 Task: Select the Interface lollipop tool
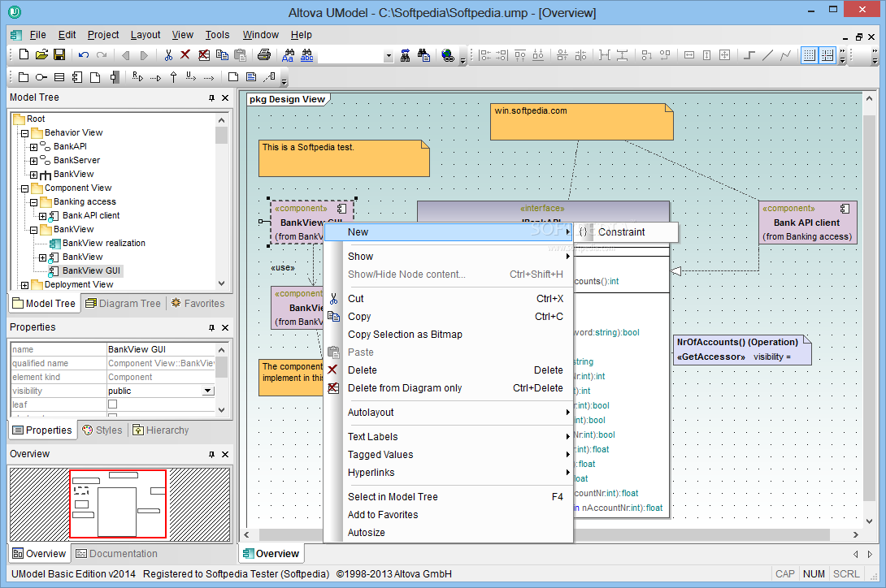(x=41, y=77)
